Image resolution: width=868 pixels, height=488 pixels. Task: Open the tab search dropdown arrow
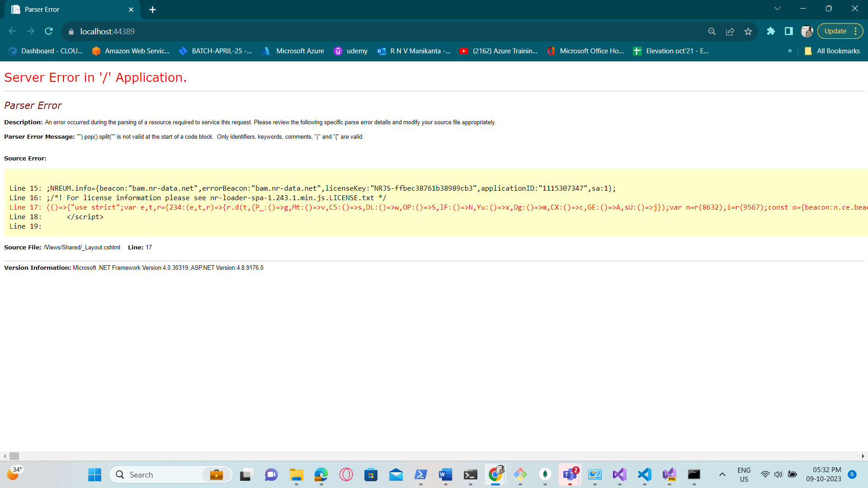[777, 9]
